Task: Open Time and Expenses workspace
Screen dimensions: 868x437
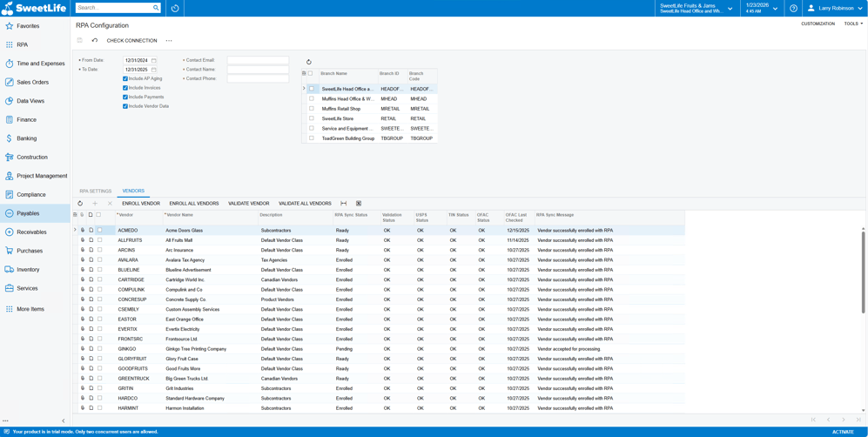Action: pyautogui.click(x=40, y=64)
